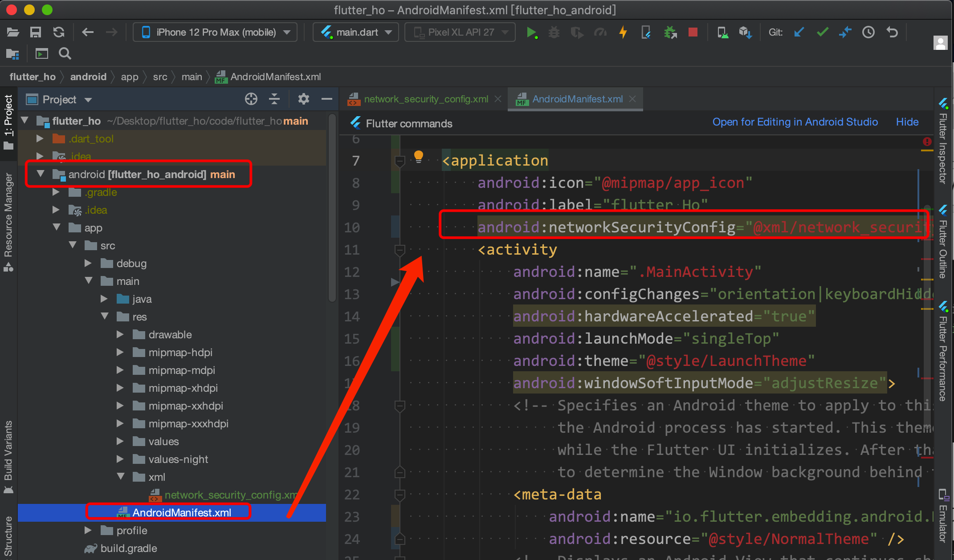Revert changes with the undo arrow icon

pyautogui.click(x=892, y=32)
